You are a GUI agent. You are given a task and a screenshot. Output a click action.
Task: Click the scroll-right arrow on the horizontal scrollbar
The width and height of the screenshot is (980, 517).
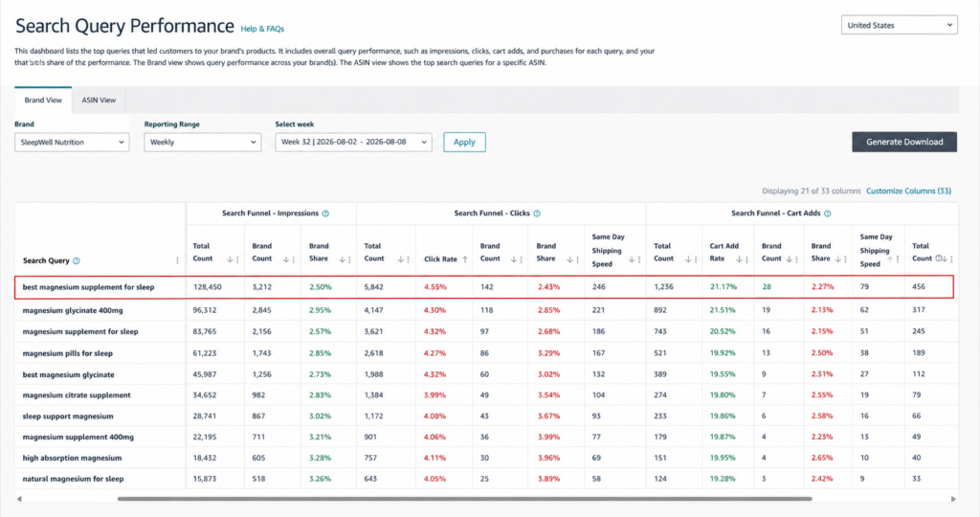pos(953,499)
